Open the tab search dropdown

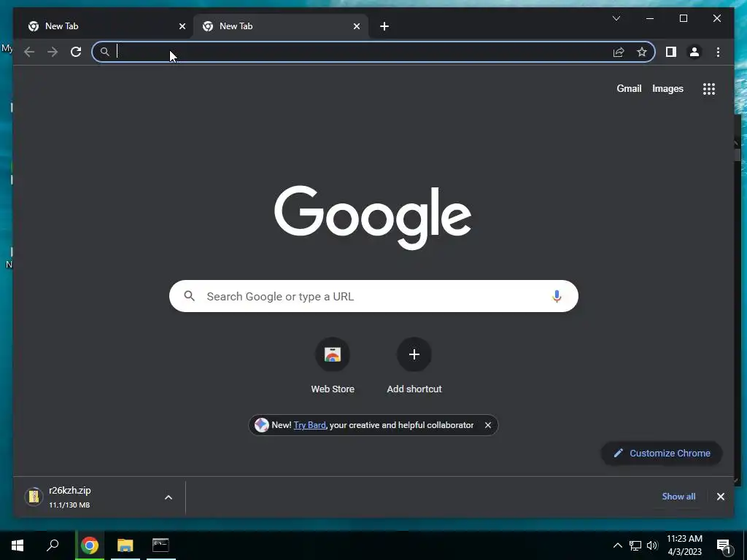pyautogui.click(x=616, y=18)
